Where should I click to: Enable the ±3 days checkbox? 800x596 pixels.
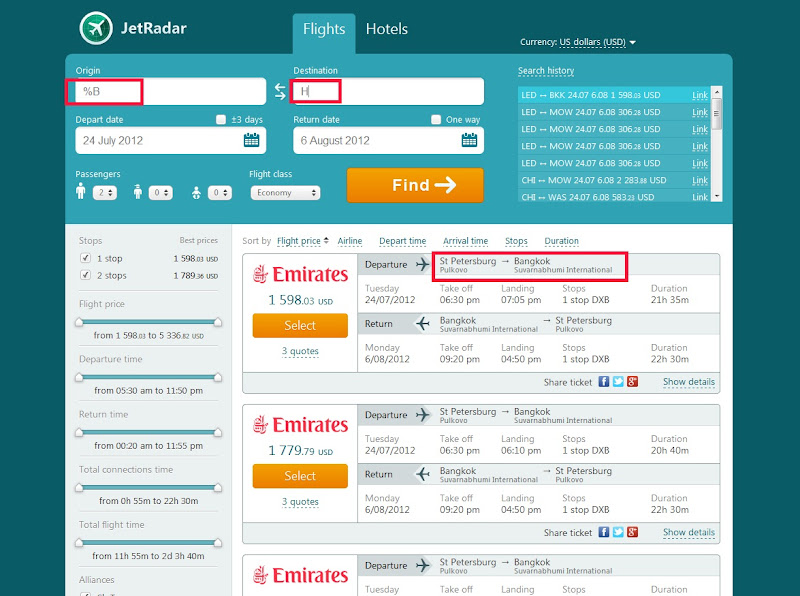(x=221, y=120)
